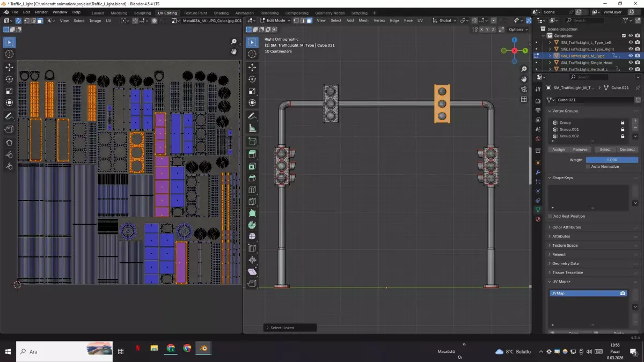Expand the Geometry Data panel

[565, 263]
